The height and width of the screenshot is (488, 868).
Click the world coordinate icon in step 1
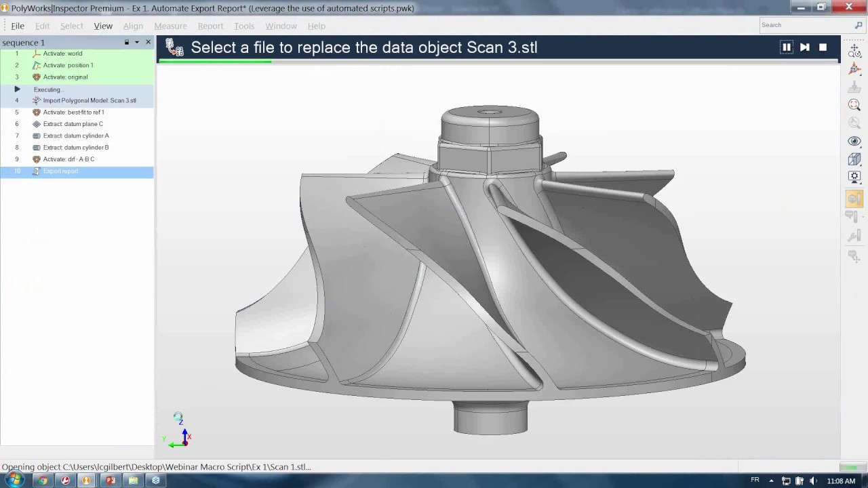coord(37,54)
